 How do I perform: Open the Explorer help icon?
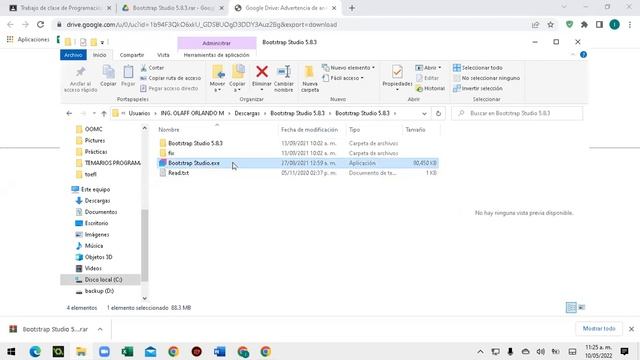[x=583, y=55]
